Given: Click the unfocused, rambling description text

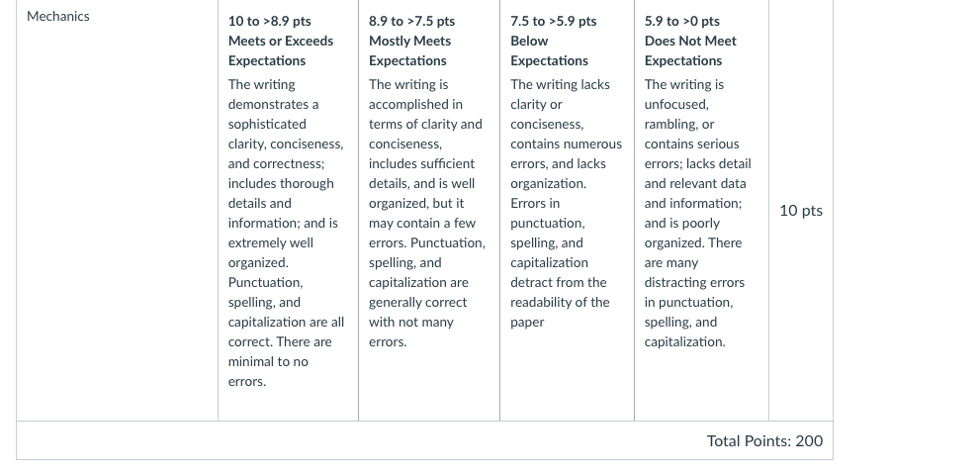Looking at the screenshot, I should 697,213.
